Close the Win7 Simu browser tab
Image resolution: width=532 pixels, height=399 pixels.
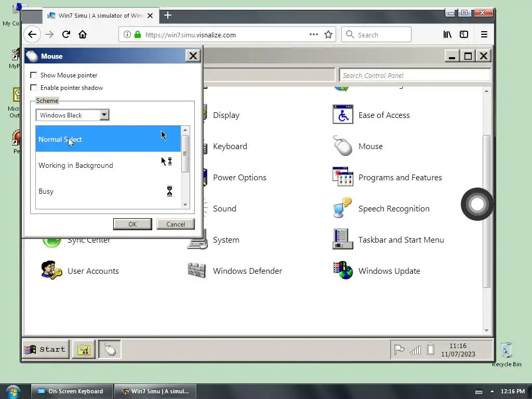coord(150,16)
